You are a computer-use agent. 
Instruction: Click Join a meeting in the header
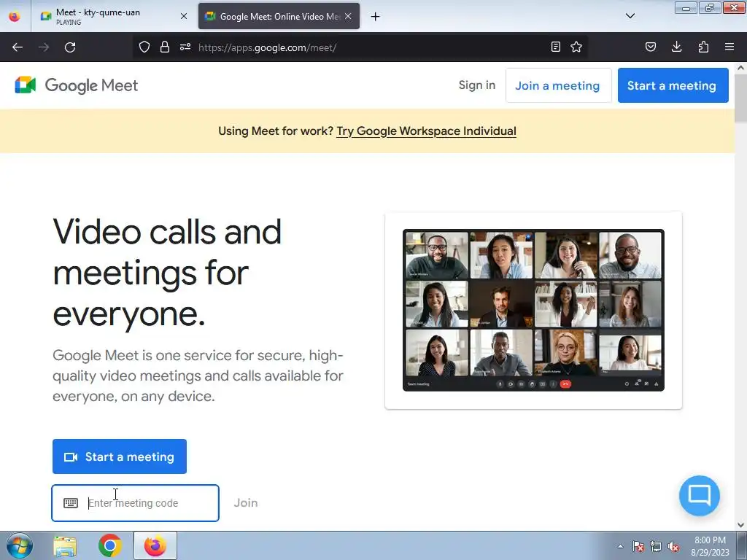[x=558, y=85]
